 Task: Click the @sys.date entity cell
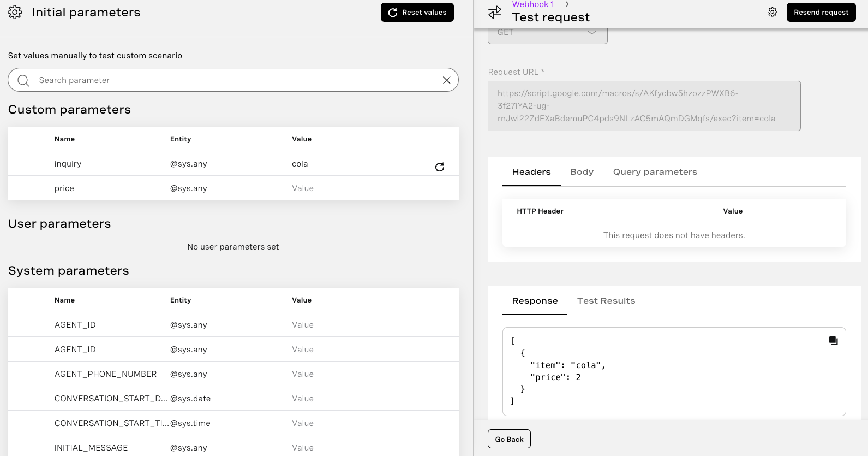190,399
